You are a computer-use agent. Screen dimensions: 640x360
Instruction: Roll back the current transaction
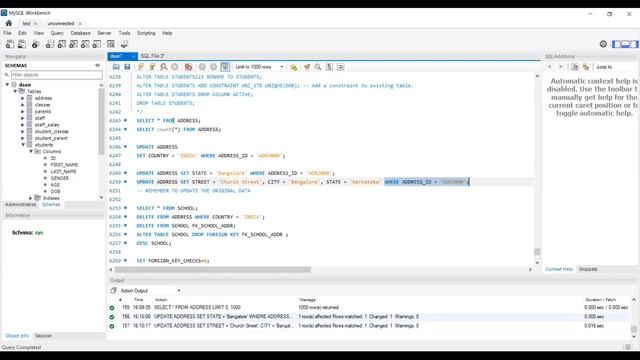[x=213, y=67]
